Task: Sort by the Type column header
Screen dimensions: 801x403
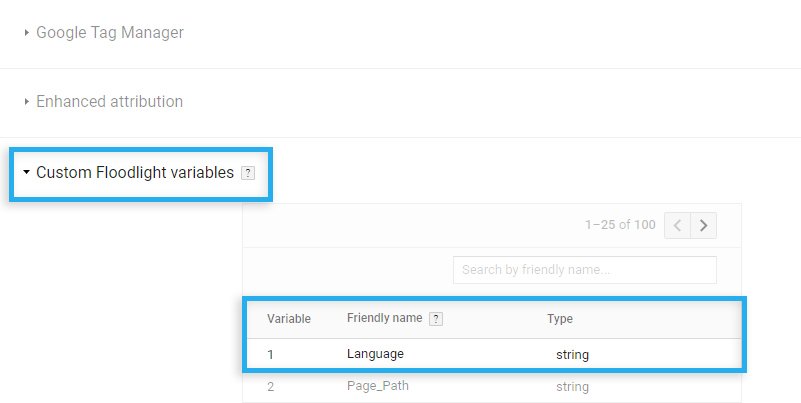Action: [560, 319]
